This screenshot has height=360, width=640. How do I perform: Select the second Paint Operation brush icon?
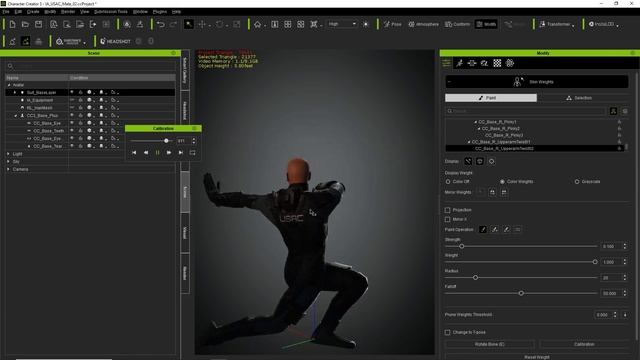pyautogui.click(x=495, y=230)
